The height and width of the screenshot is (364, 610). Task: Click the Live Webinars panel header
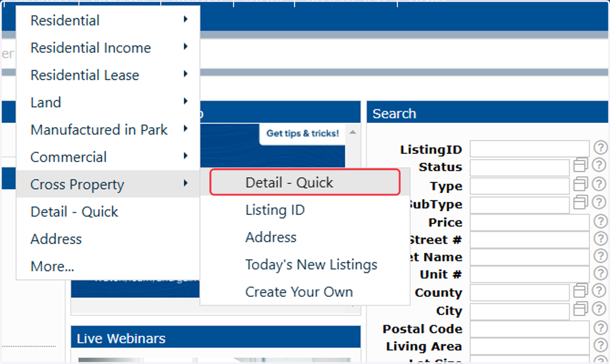point(216,338)
